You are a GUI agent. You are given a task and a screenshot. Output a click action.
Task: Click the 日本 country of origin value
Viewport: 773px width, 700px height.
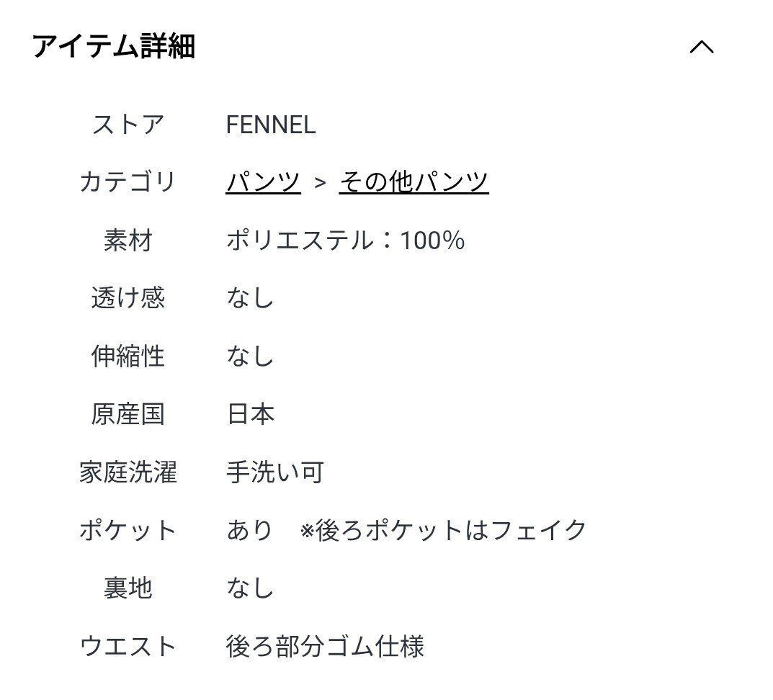point(251,415)
